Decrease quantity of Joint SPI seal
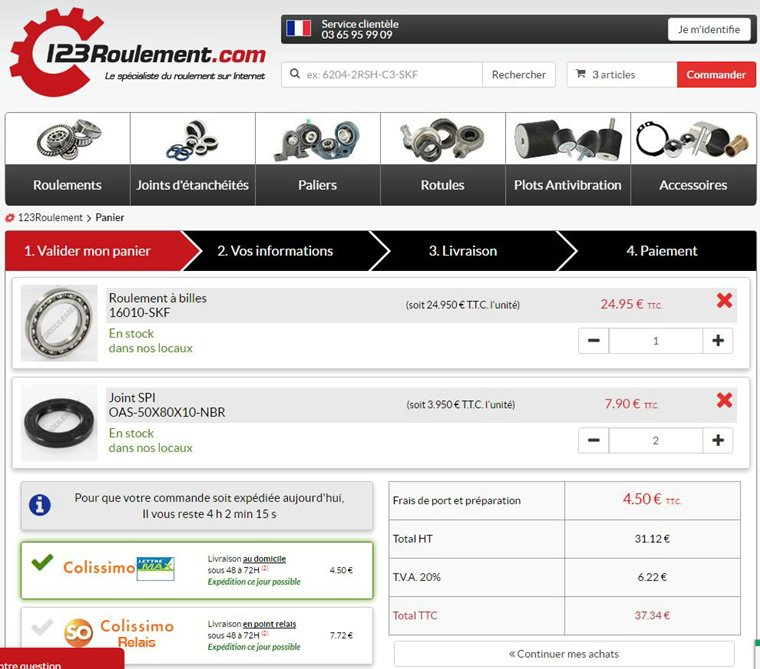 [594, 441]
